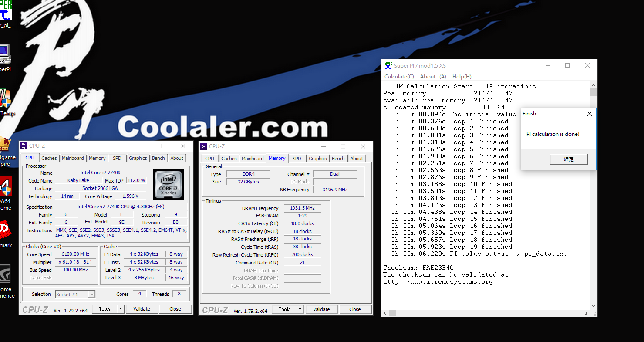Open Bench tab in left CPU-Z window
The width and height of the screenshot is (644, 342).
158,158
